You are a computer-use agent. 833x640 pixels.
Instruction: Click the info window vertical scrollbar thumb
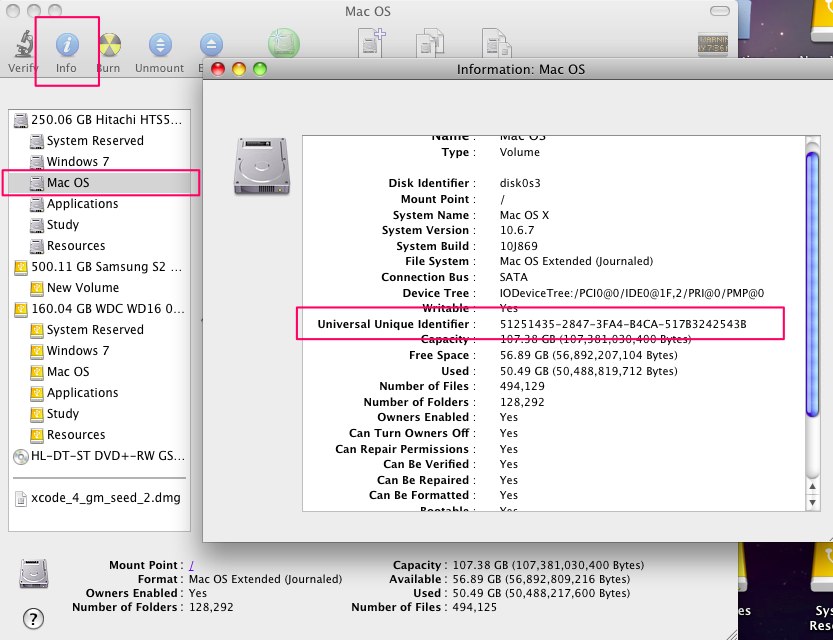812,284
